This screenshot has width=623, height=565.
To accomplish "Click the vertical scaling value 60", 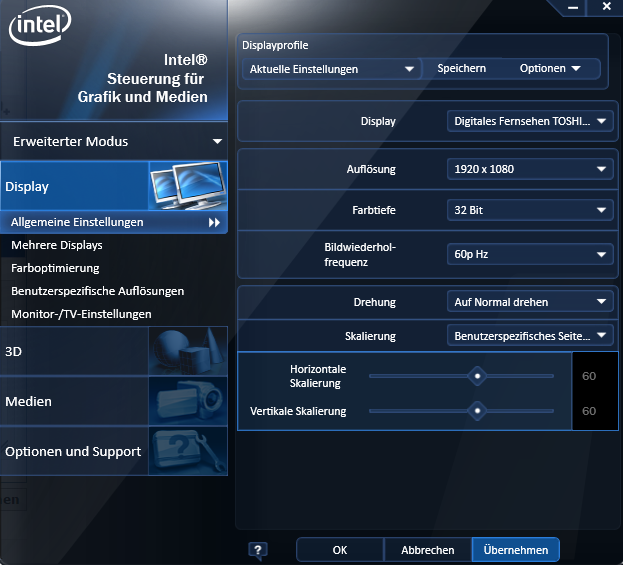I will [x=589, y=411].
